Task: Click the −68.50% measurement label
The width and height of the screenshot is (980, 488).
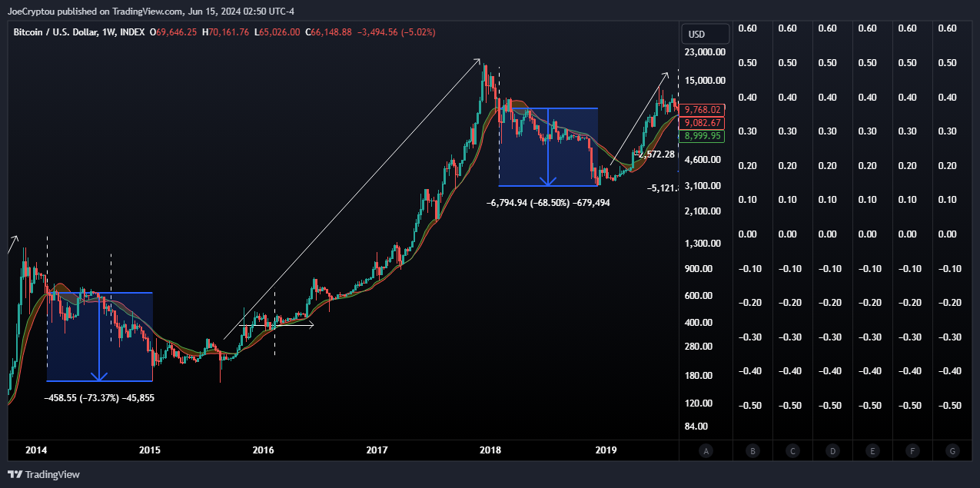Action: click(549, 203)
